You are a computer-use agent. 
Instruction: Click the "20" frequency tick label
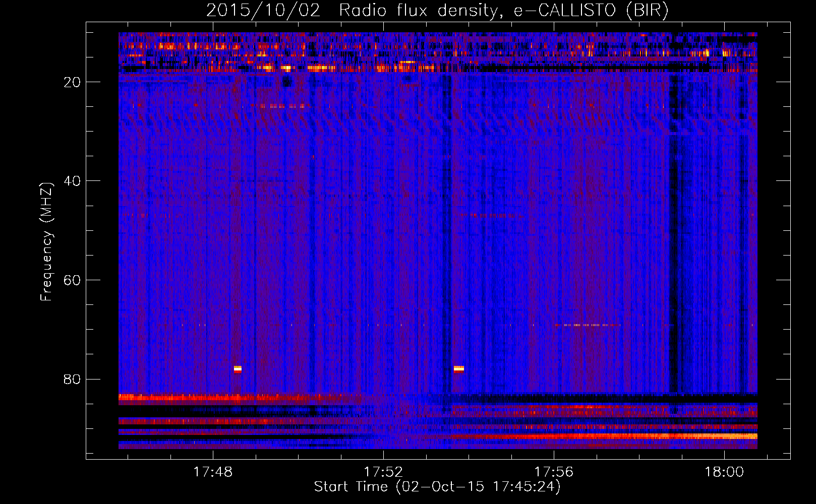coord(72,82)
